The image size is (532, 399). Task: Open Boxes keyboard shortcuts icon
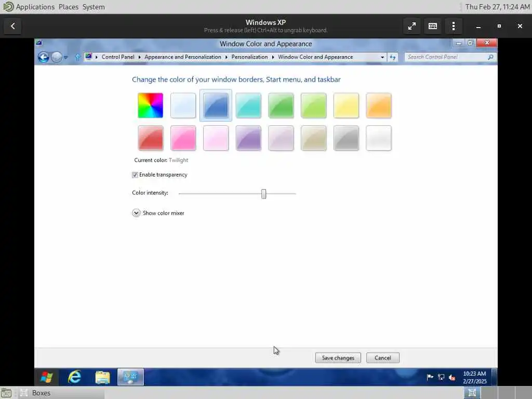(x=433, y=26)
